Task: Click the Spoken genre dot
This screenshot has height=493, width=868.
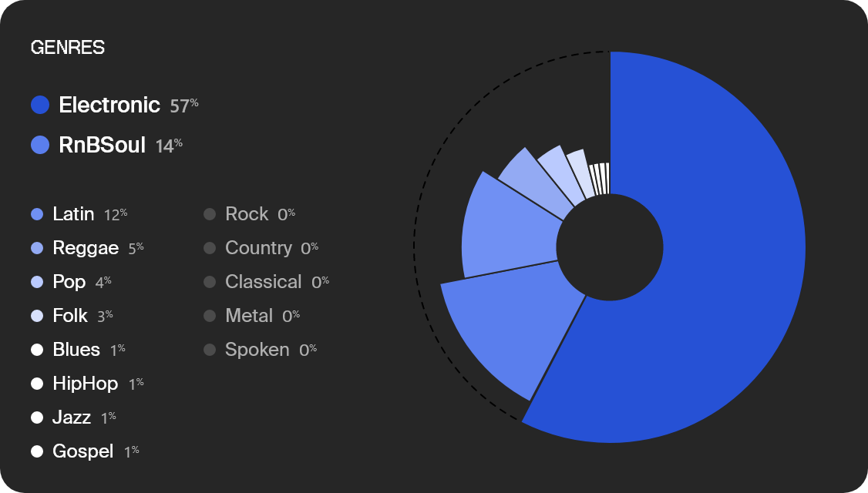Action: pyautogui.click(x=210, y=350)
